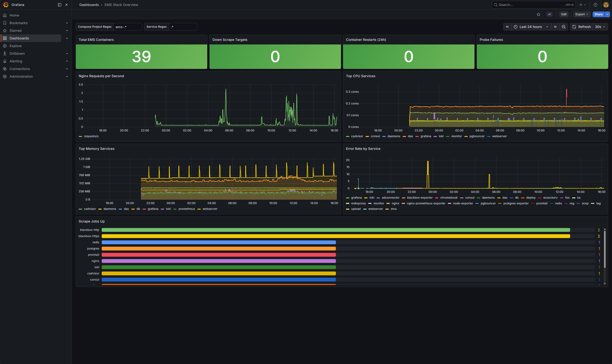Image resolution: width=612 pixels, height=364 pixels.
Task: Click the Connections icon in sidebar
Action: pyautogui.click(x=5, y=69)
